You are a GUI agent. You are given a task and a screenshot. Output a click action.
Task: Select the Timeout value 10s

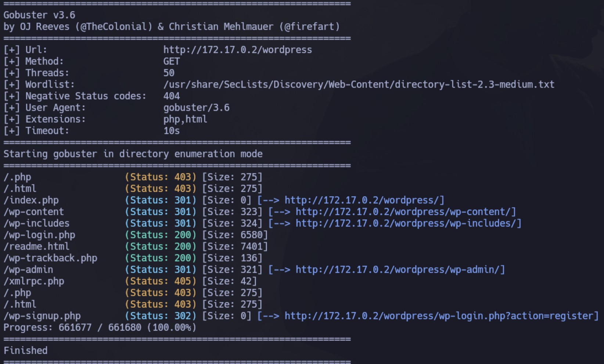click(172, 131)
